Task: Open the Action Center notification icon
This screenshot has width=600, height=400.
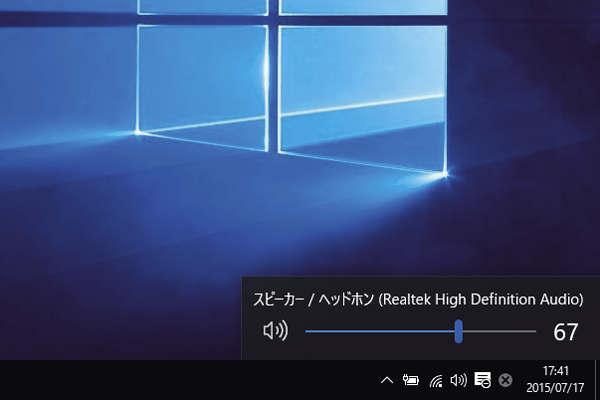Action: pos(482,380)
